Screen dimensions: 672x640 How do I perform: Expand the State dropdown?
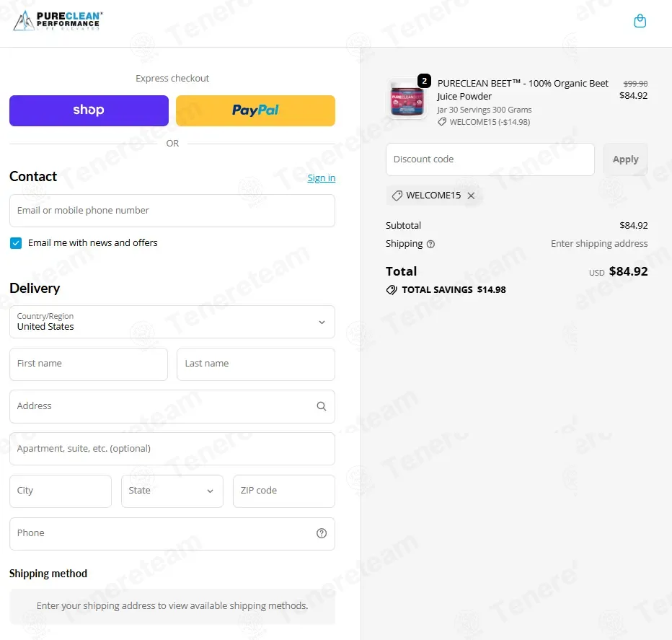(172, 491)
